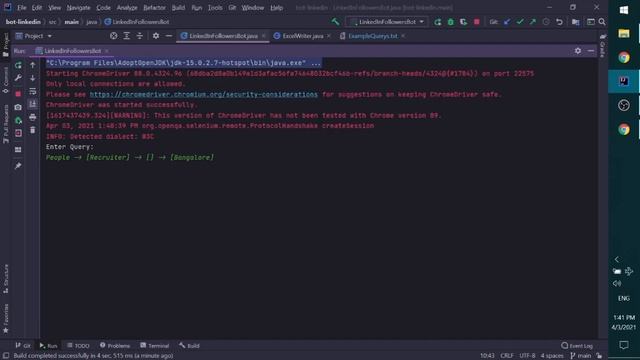Hide the Run tool window
Image resolution: width=640 pixels, height=360 pixels.
click(591, 51)
